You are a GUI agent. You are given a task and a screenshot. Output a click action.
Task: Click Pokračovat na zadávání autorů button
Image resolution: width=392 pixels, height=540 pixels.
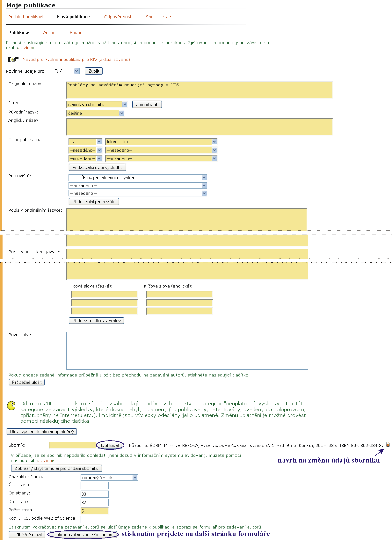(83, 535)
